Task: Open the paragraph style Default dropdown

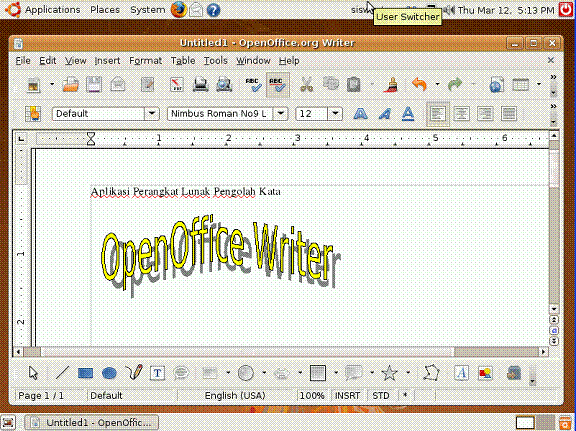Action: coord(152,114)
